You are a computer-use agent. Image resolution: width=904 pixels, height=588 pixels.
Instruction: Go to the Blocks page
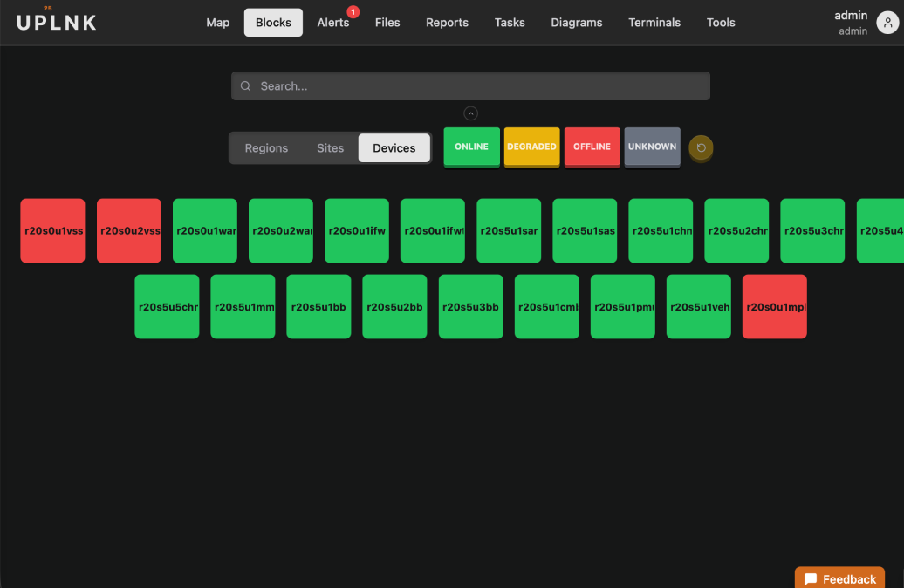point(273,23)
